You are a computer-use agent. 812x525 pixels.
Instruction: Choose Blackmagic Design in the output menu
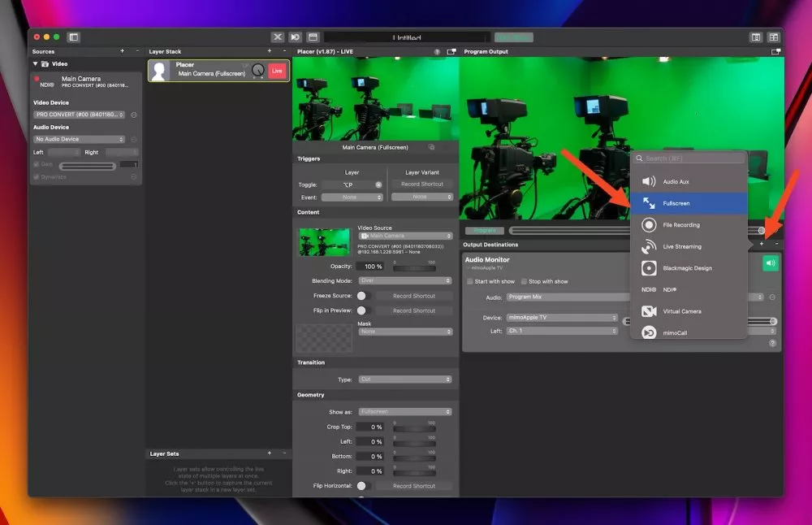(689, 268)
